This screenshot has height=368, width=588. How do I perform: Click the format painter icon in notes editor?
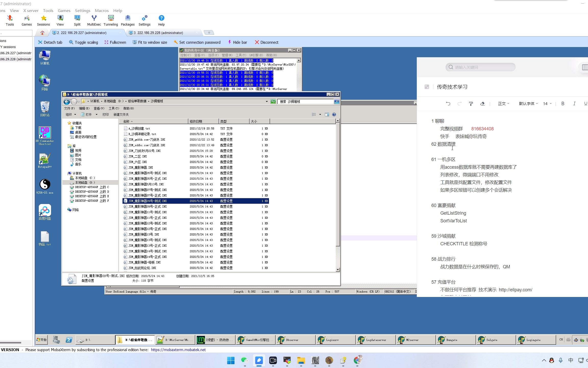click(471, 103)
